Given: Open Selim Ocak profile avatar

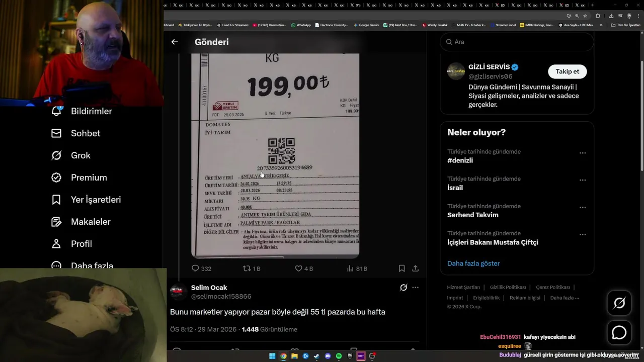Looking at the screenshot, I should point(179,292).
